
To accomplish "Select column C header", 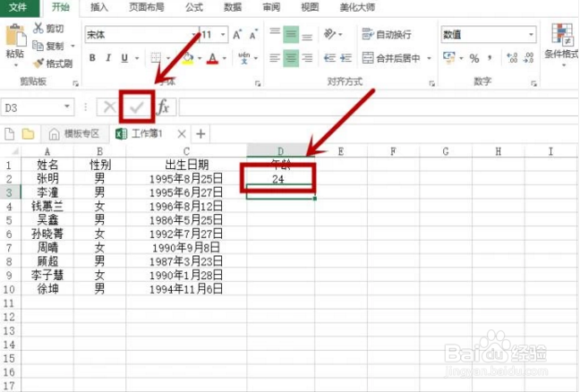I will [x=186, y=151].
